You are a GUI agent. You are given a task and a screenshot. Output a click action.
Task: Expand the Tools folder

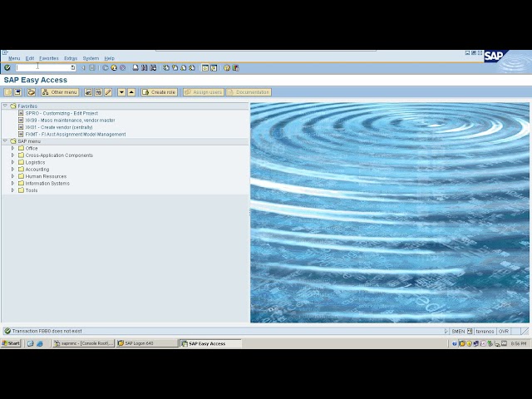pyautogui.click(x=13, y=190)
